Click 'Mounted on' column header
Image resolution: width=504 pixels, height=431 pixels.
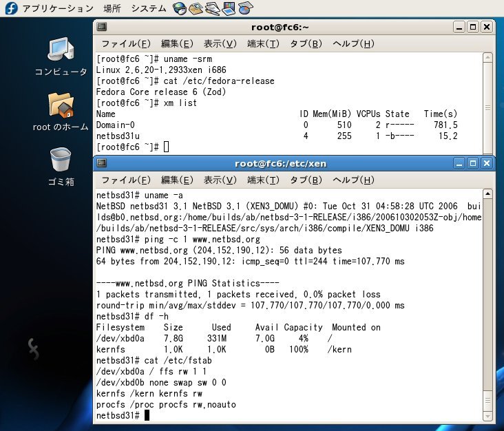pos(356,327)
